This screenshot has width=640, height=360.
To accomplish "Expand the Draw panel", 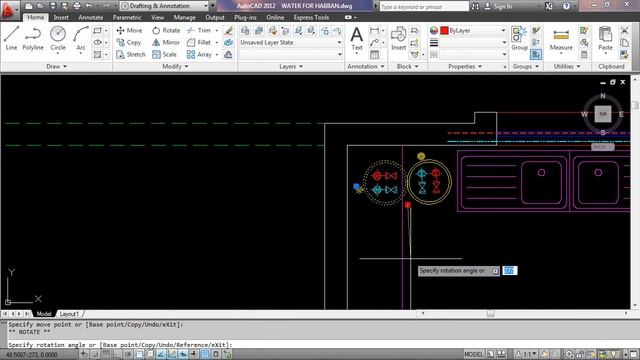I will click(56, 66).
